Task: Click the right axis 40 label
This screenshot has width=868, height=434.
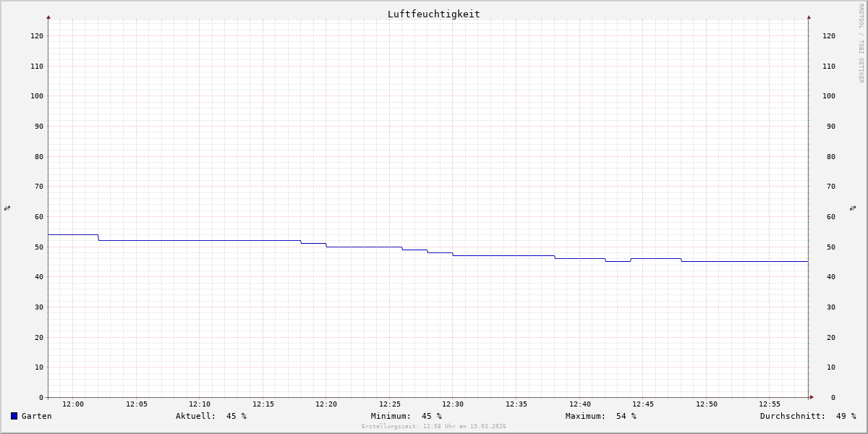Action: tap(831, 276)
